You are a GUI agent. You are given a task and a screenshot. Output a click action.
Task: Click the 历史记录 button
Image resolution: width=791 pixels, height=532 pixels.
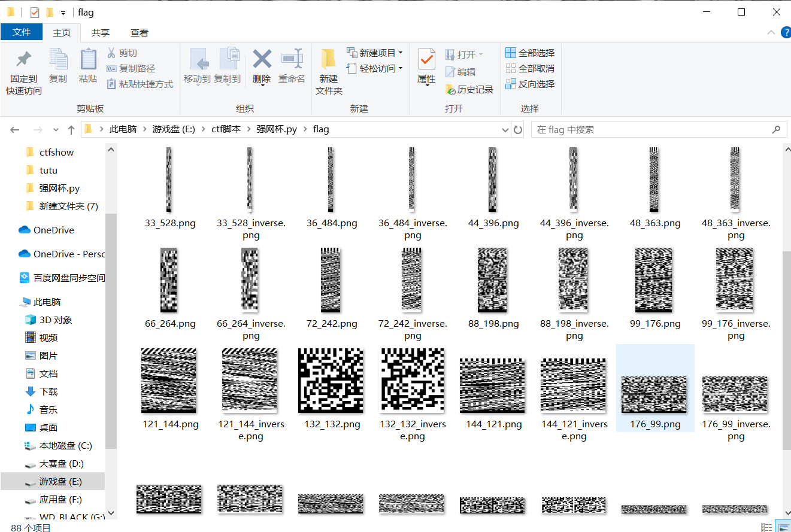pos(469,89)
